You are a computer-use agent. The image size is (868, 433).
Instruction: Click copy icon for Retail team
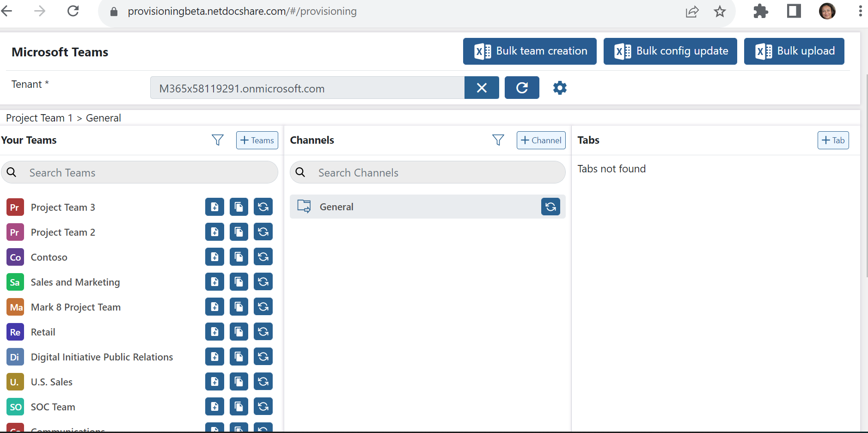(239, 332)
